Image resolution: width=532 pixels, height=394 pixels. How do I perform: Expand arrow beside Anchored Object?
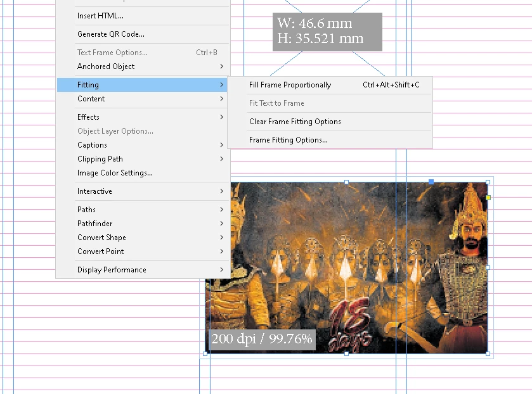pyautogui.click(x=221, y=66)
